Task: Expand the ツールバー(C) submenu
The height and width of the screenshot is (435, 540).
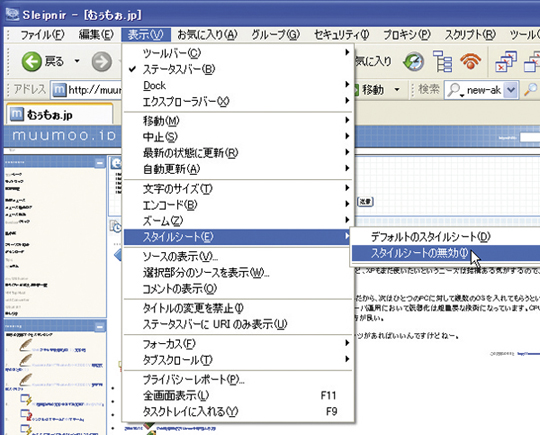Action: pyautogui.click(x=238, y=53)
